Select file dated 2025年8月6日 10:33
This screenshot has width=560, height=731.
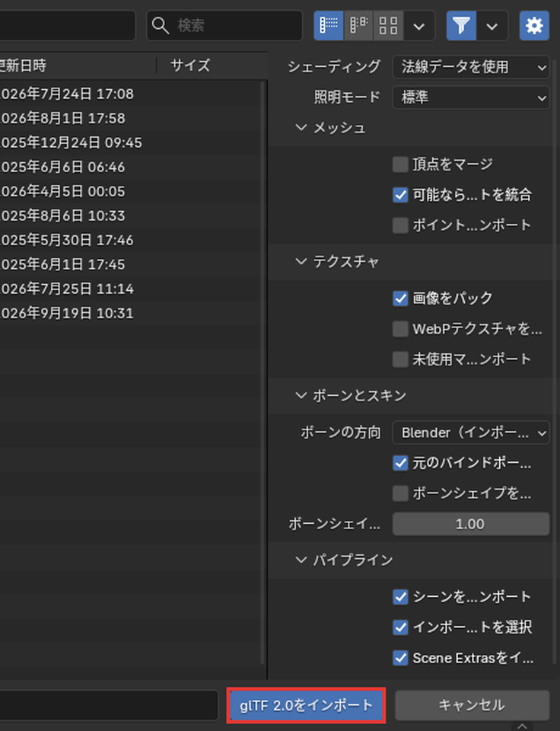pyautogui.click(x=130, y=215)
